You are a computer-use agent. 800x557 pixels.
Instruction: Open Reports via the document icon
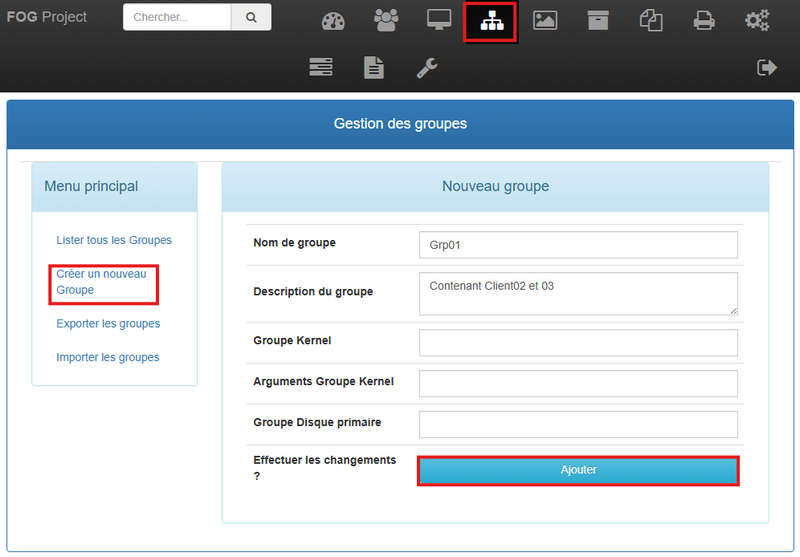point(373,67)
